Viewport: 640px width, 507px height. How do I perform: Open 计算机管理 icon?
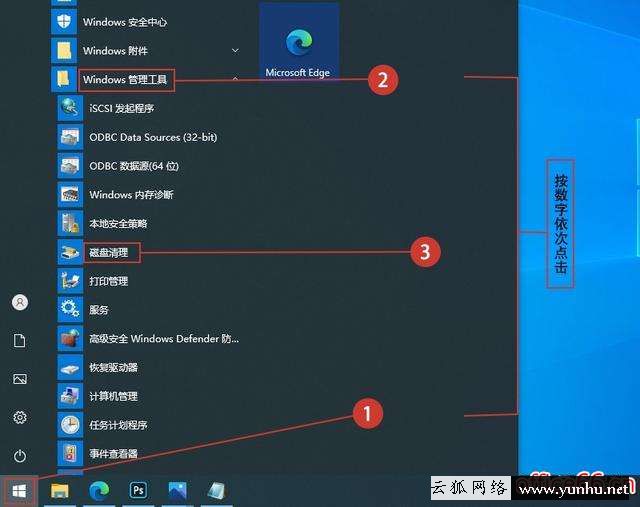pyautogui.click(x=70, y=396)
